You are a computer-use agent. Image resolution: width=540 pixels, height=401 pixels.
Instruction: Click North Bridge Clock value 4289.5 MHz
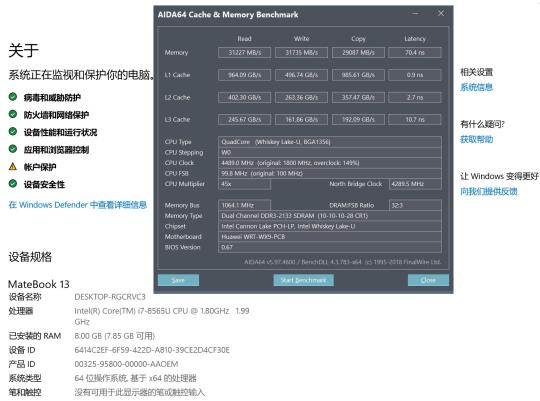coord(415,184)
